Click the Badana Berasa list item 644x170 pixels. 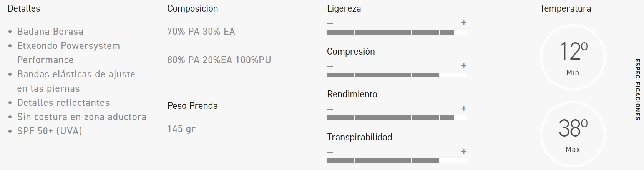click(x=50, y=32)
